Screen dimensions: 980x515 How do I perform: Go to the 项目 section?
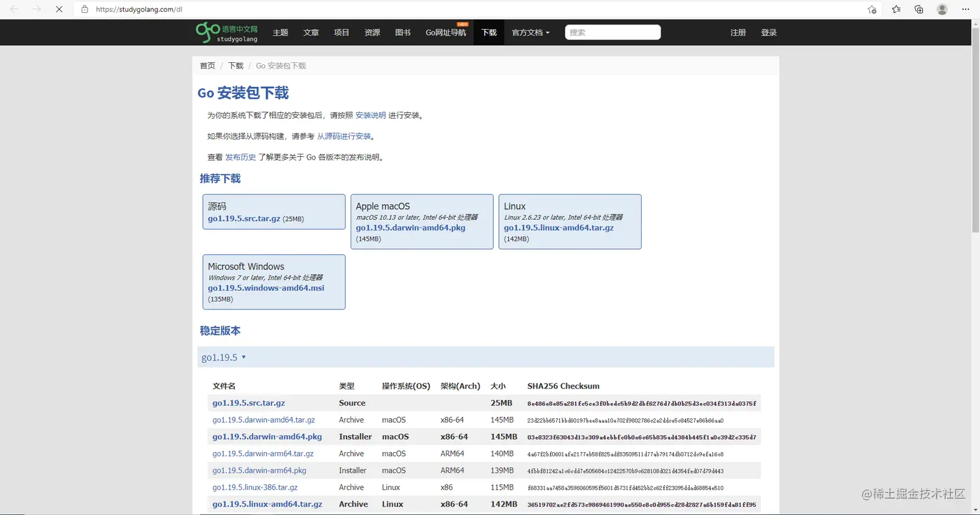pyautogui.click(x=342, y=32)
